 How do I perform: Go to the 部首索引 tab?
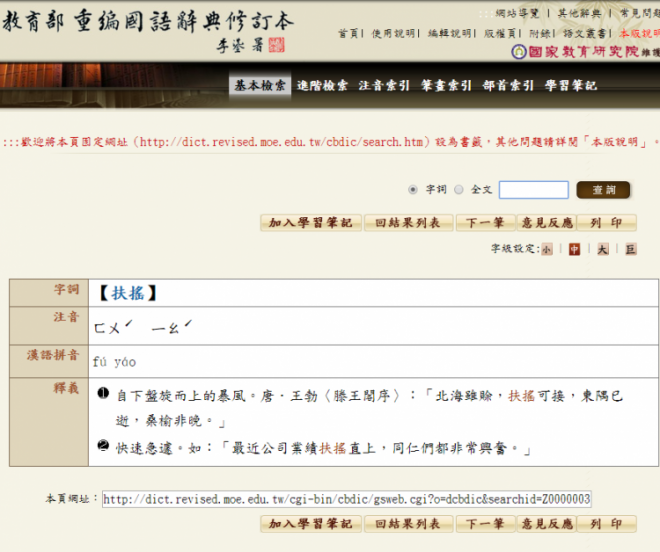[508, 86]
